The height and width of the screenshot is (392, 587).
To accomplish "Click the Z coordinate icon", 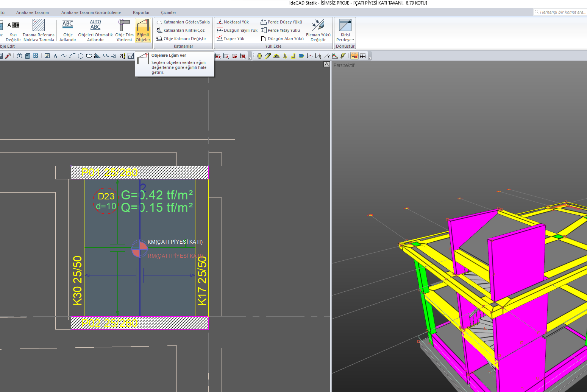I will click(226, 56).
